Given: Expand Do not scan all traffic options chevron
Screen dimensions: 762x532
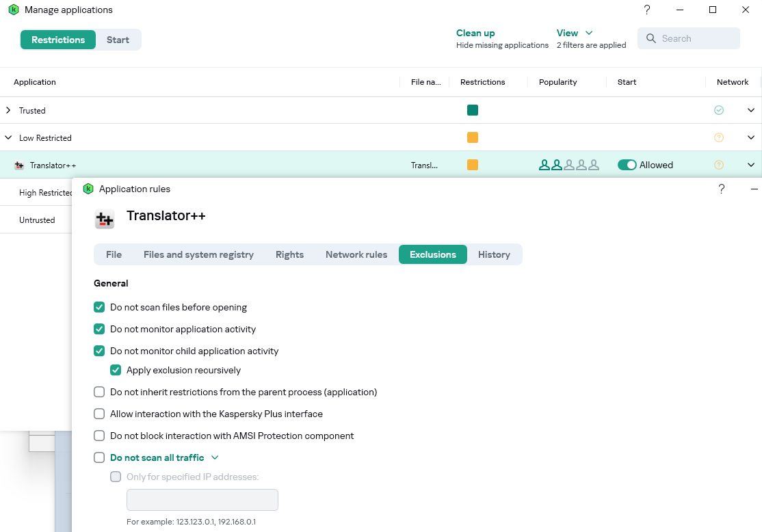Looking at the screenshot, I should coord(215,457).
